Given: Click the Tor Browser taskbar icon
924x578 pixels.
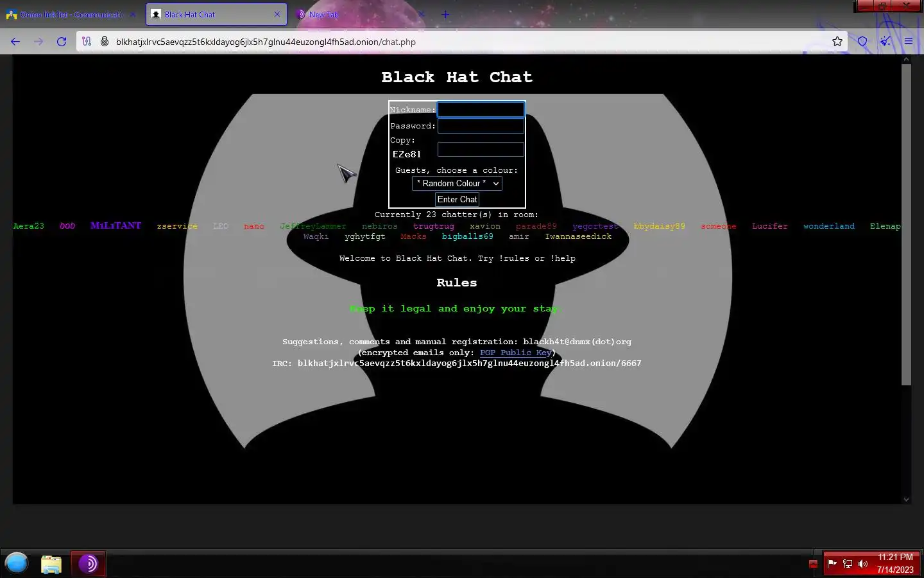Looking at the screenshot, I should pos(88,564).
